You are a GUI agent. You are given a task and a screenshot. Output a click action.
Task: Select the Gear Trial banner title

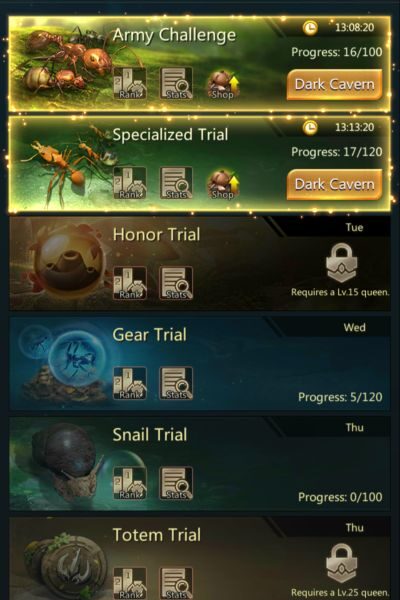click(150, 335)
